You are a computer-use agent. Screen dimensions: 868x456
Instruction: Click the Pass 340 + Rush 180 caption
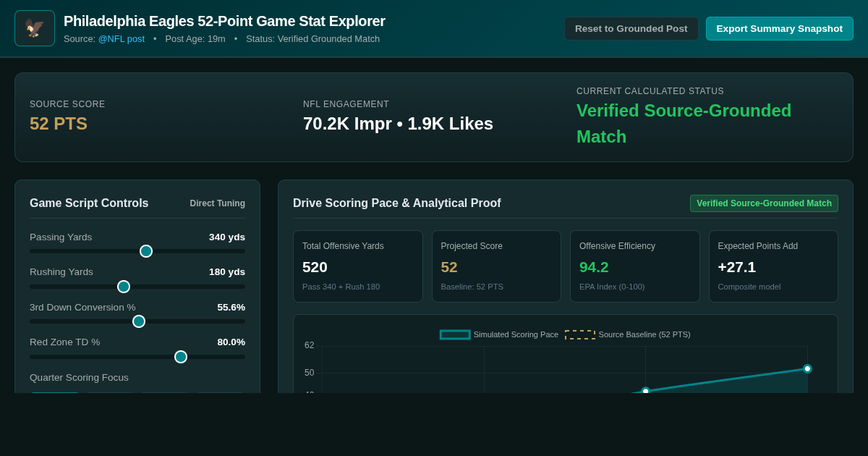coord(341,287)
